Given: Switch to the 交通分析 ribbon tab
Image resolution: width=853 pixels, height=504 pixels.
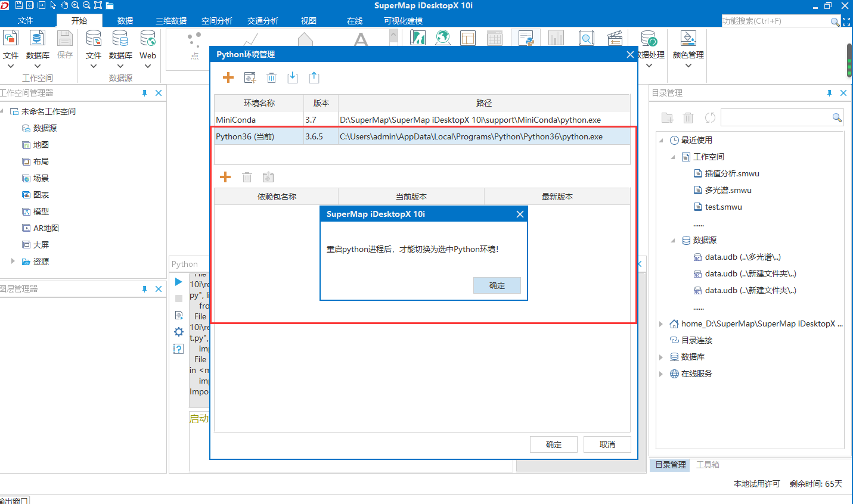Looking at the screenshot, I should click(x=263, y=21).
